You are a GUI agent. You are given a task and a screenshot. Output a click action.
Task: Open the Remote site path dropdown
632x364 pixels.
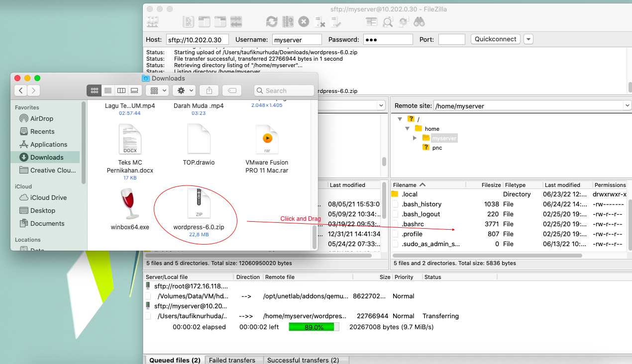click(x=627, y=105)
